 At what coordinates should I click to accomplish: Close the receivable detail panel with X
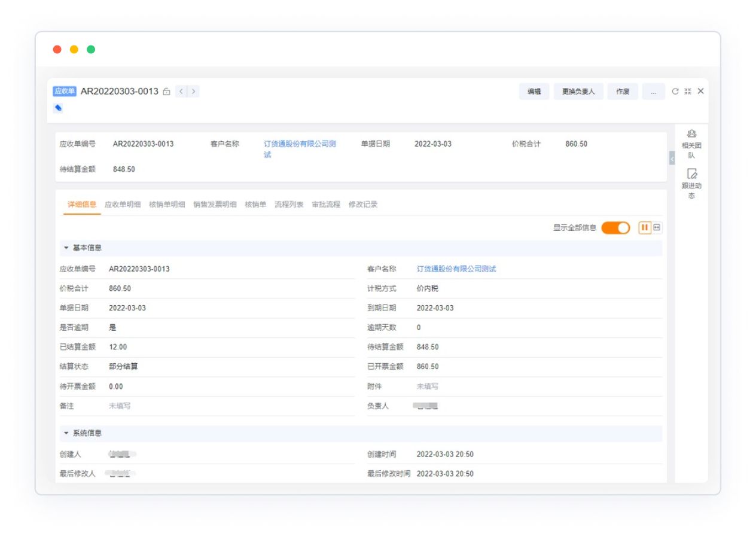point(701,92)
